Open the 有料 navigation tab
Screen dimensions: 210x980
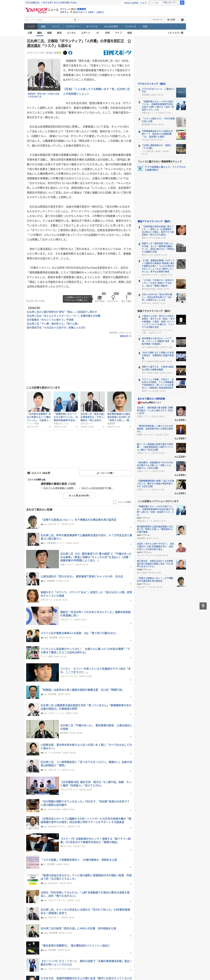click(x=145, y=27)
